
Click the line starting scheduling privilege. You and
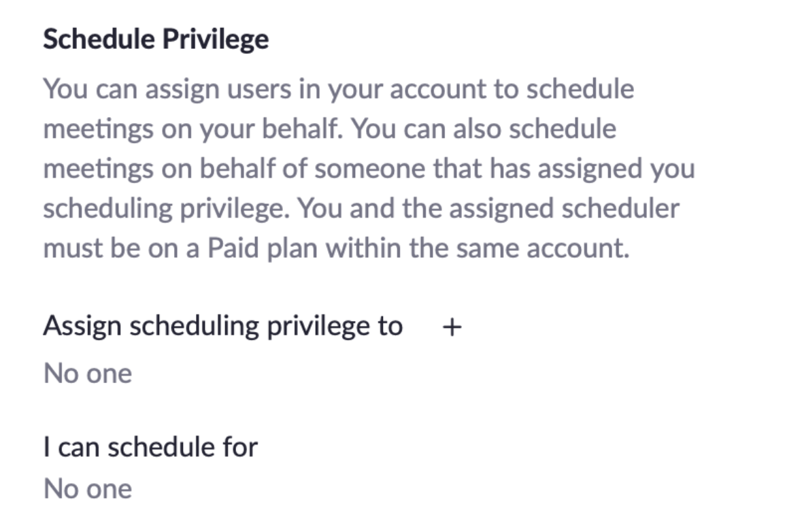[x=361, y=209]
